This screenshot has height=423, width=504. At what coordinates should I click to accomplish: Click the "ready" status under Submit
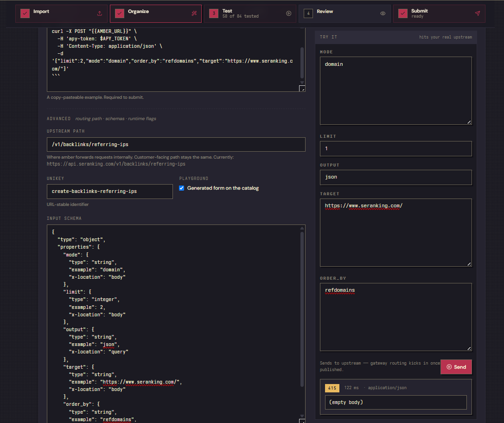tap(417, 16)
